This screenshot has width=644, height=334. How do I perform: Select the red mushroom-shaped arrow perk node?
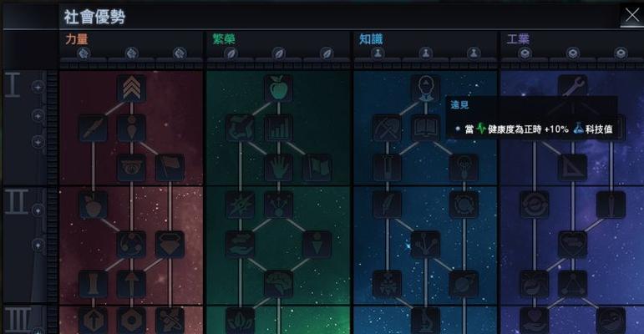tap(131, 284)
